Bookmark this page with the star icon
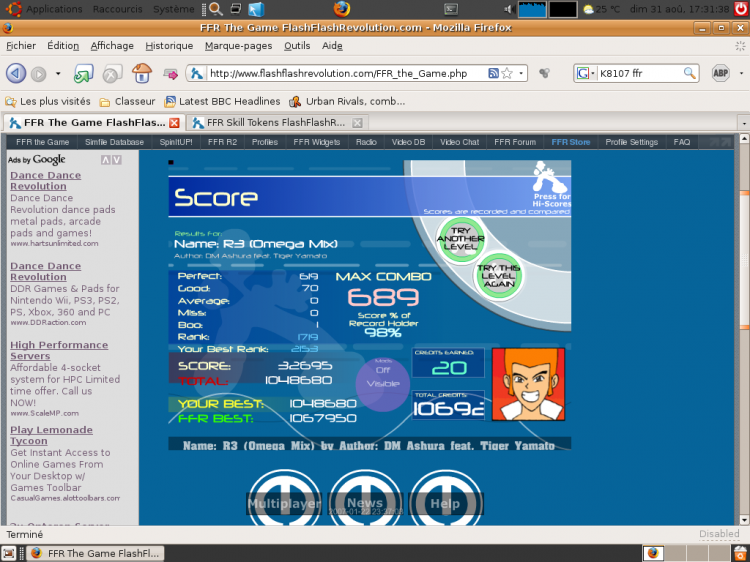 507,73
